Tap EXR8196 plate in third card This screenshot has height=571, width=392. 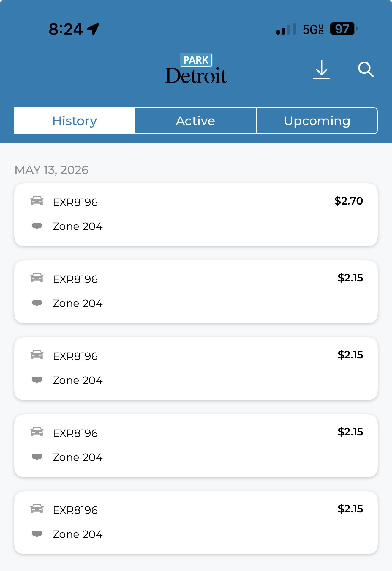[75, 356]
